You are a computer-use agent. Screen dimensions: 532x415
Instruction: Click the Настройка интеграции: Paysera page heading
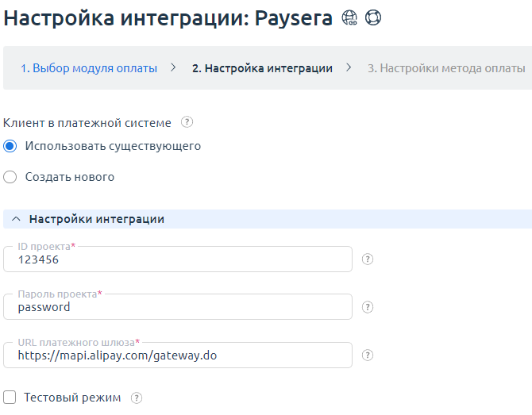(168, 19)
